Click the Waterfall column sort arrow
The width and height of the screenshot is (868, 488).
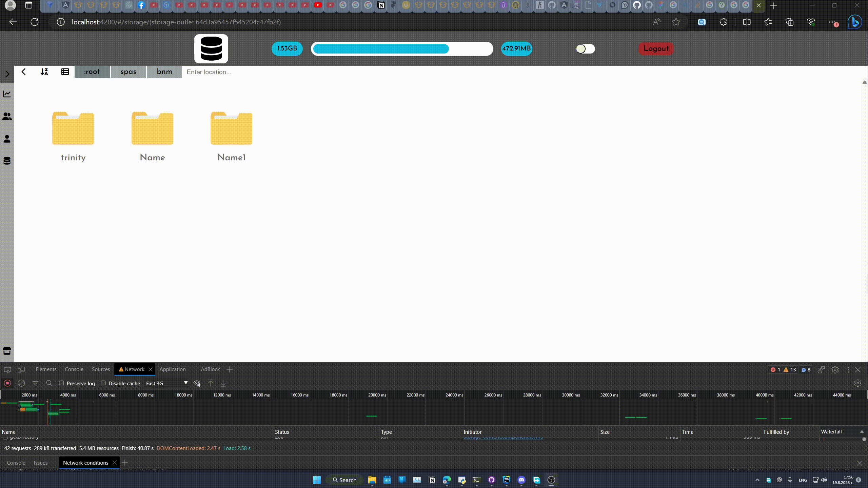click(x=862, y=432)
